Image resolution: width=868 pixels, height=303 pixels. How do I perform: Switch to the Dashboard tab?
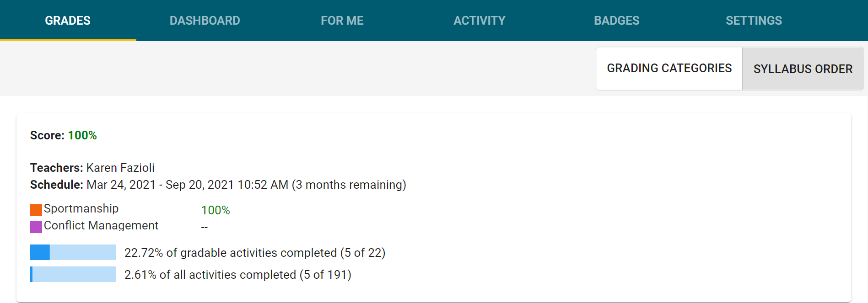[205, 21]
